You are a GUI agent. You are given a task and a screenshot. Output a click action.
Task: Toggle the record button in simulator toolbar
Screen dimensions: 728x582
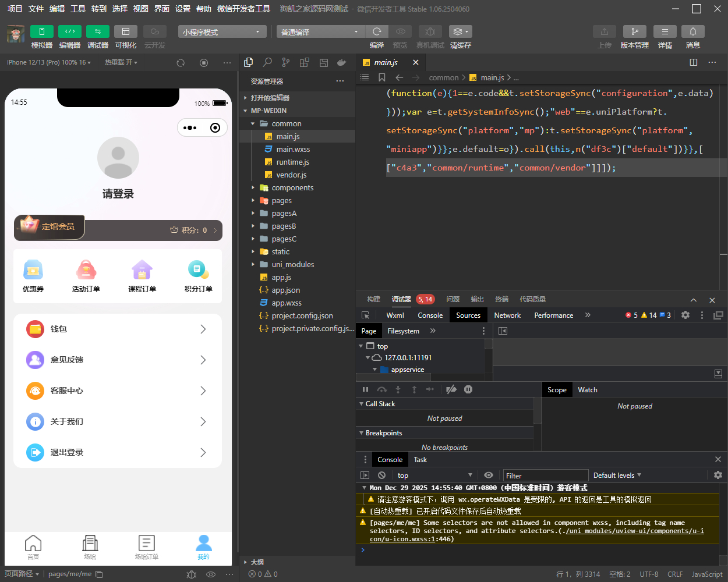[x=204, y=63]
